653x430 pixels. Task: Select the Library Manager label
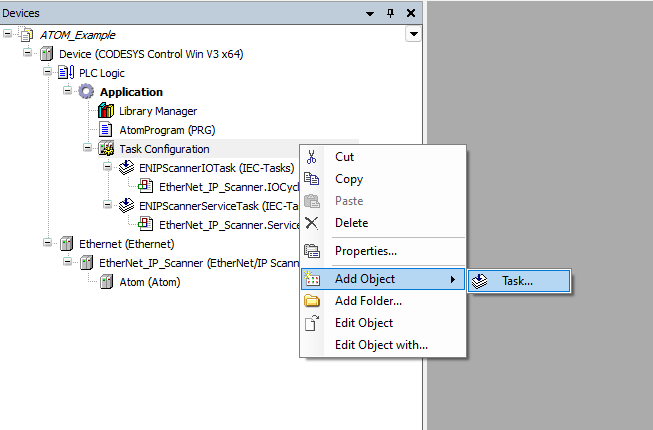click(158, 111)
